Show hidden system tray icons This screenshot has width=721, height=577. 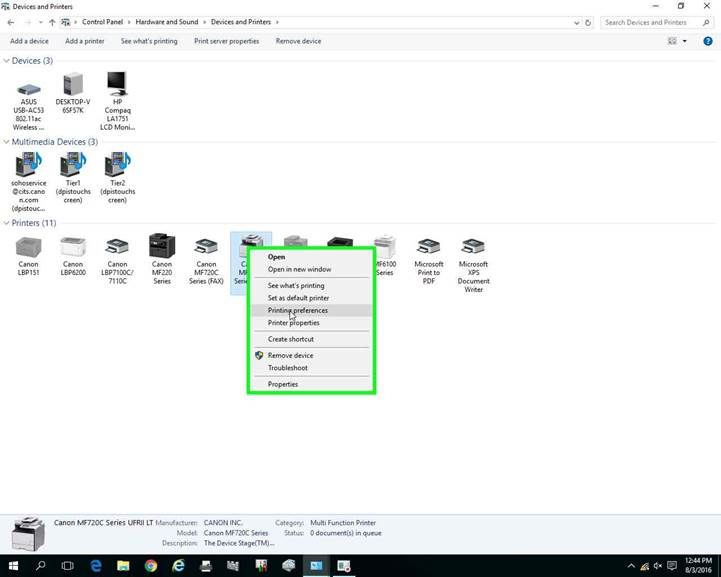coord(631,566)
